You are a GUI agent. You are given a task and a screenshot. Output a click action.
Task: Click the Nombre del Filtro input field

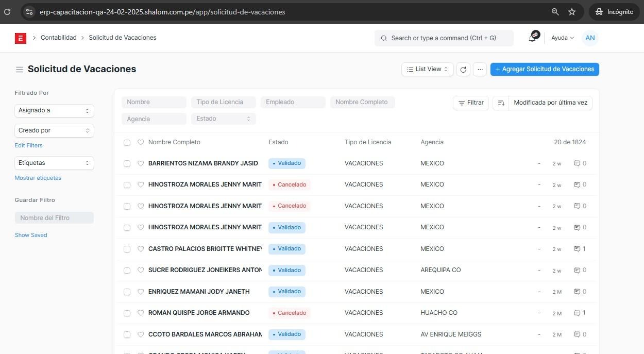tap(54, 218)
